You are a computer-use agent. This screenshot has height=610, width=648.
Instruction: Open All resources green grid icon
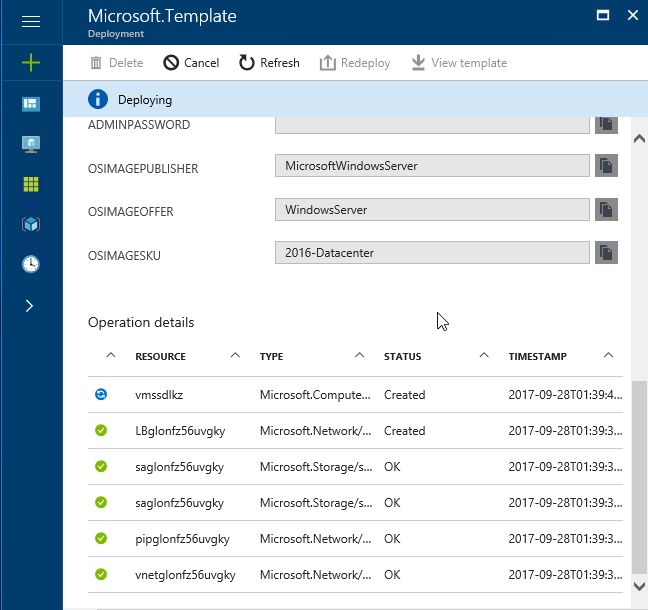pos(31,184)
